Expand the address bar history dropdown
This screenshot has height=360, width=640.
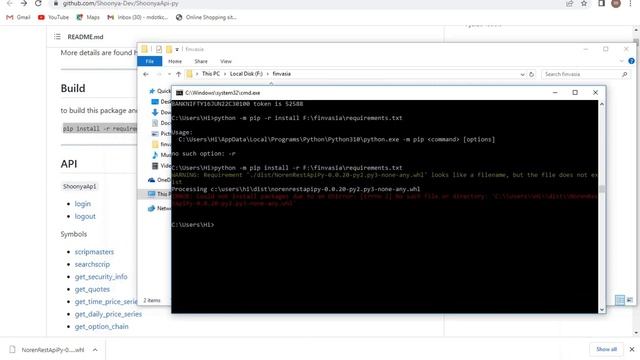(x=522, y=75)
